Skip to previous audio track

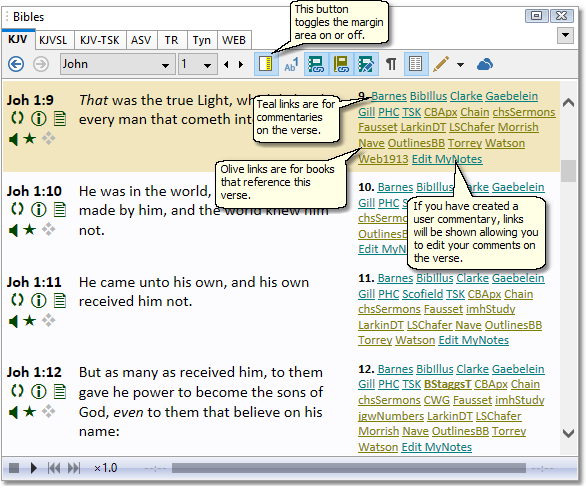pyautogui.click(x=54, y=468)
